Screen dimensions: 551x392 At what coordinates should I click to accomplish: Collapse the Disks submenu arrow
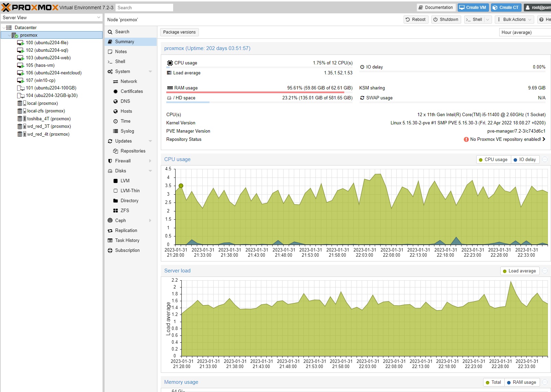click(x=150, y=171)
